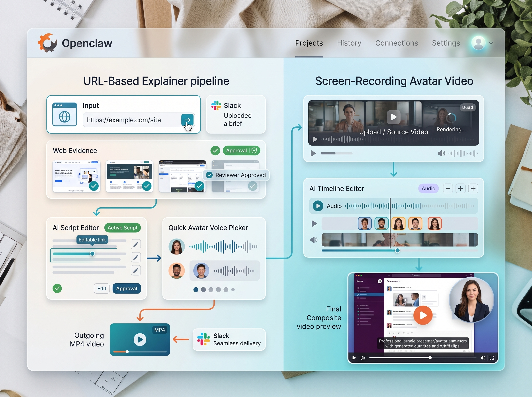Viewport: 532px width, 397px height.
Task: Click the green check circle next to the Approval badge
Action: 215,151
